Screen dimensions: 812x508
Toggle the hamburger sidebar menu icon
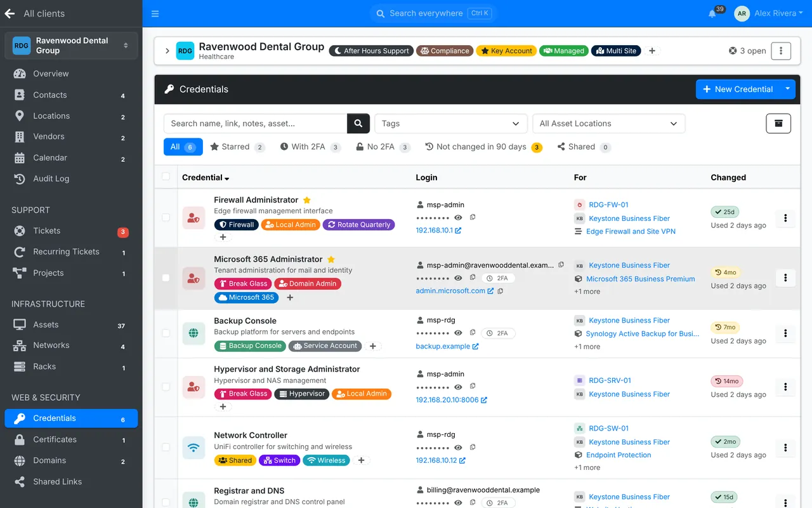coord(155,13)
